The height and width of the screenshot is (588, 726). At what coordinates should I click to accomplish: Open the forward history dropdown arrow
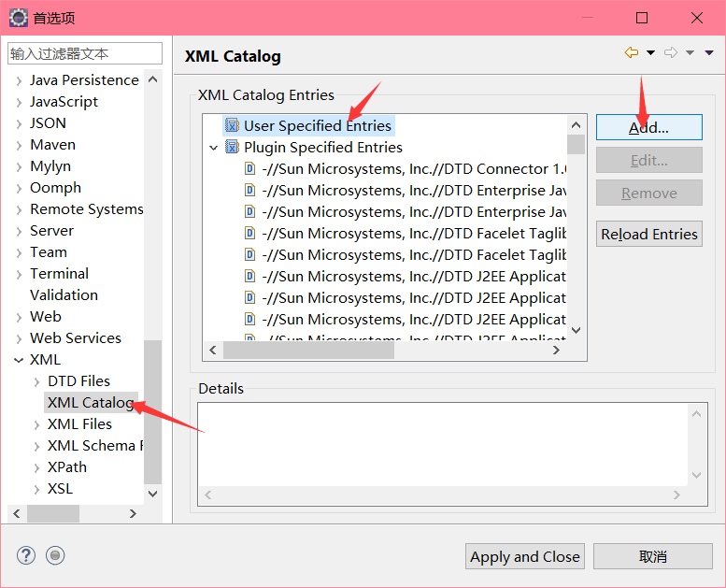690,53
